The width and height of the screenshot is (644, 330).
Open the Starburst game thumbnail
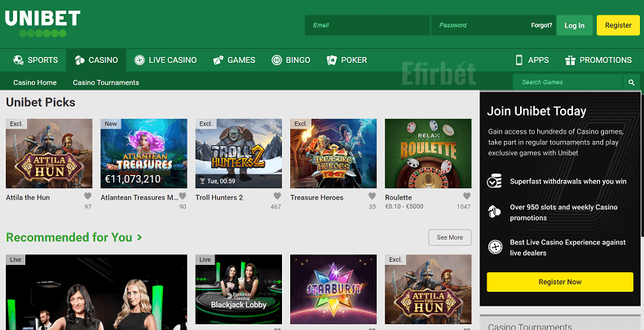pos(333,291)
